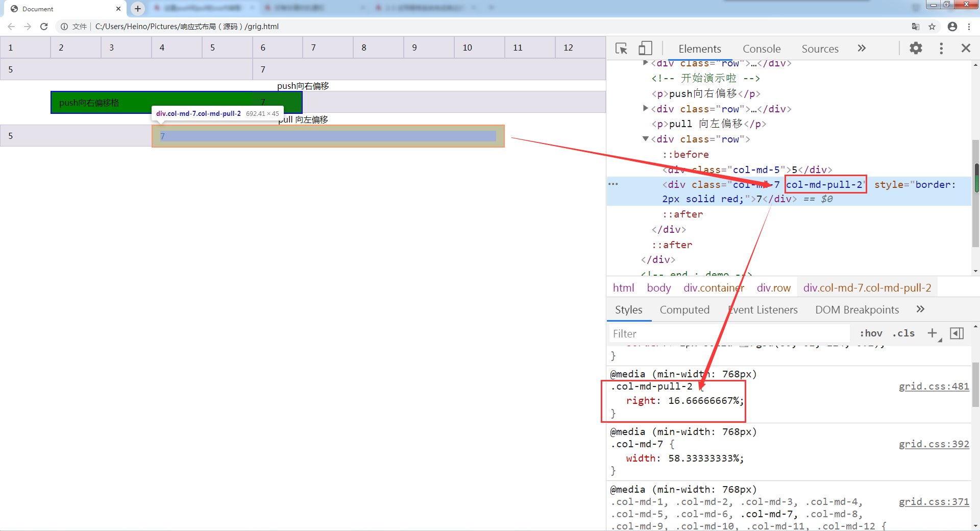Select the p node with push text

click(x=706, y=93)
